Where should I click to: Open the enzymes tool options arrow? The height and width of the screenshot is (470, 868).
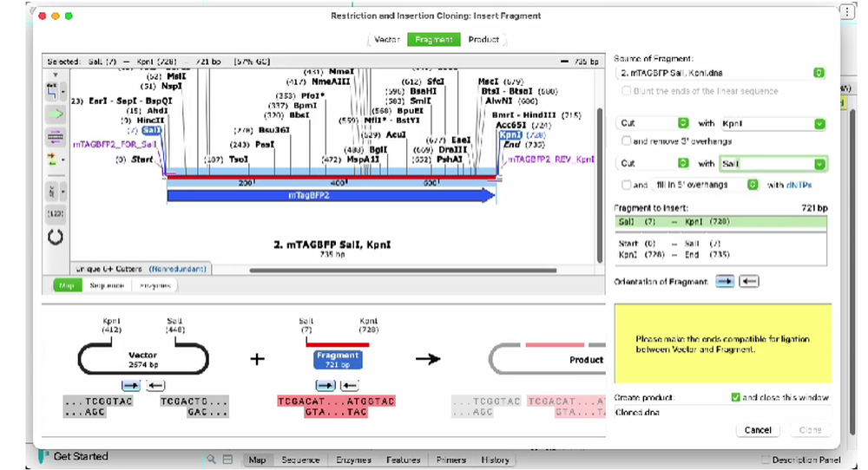coord(62,92)
